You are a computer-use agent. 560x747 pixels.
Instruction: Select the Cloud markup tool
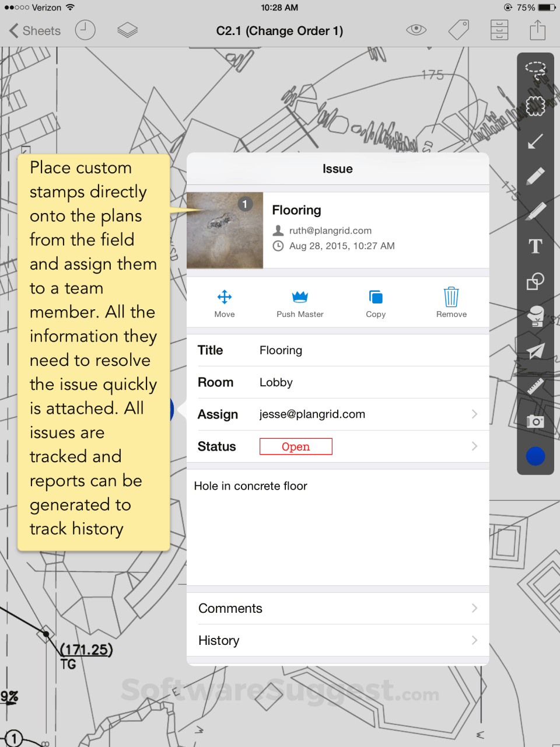click(535, 106)
